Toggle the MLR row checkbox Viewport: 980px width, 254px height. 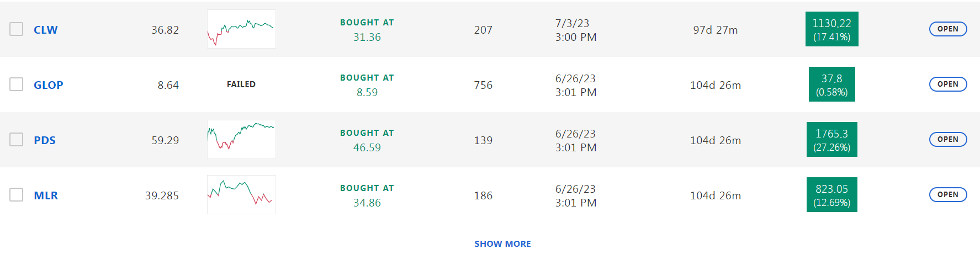pyautogui.click(x=17, y=195)
